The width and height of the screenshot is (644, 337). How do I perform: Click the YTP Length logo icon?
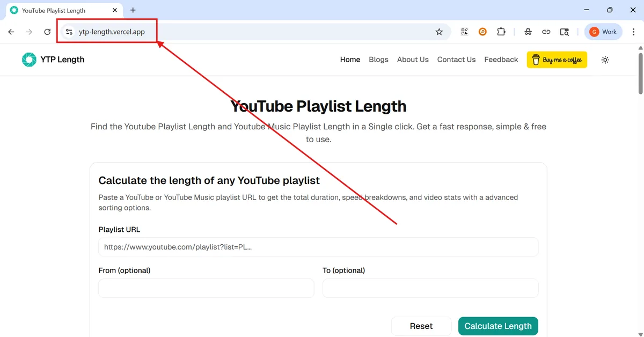point(29,60)
